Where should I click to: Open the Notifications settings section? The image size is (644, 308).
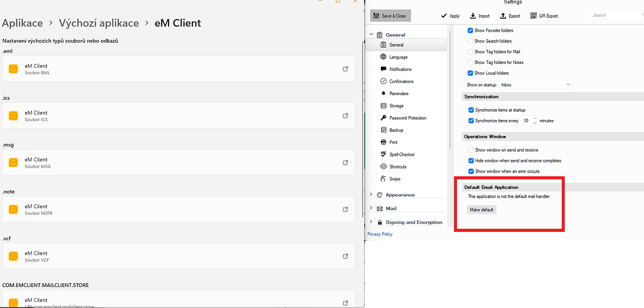click(x=400, y=69)
